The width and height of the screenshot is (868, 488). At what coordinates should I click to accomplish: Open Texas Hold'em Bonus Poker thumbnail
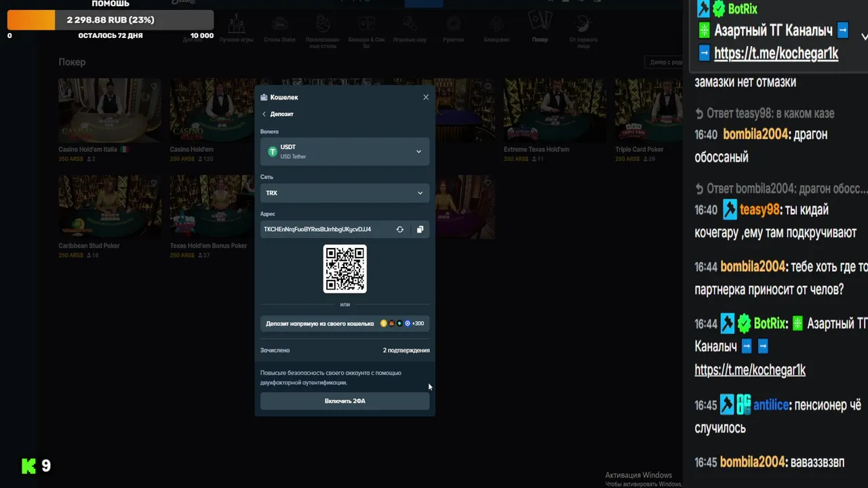click(x=212, y=207)
